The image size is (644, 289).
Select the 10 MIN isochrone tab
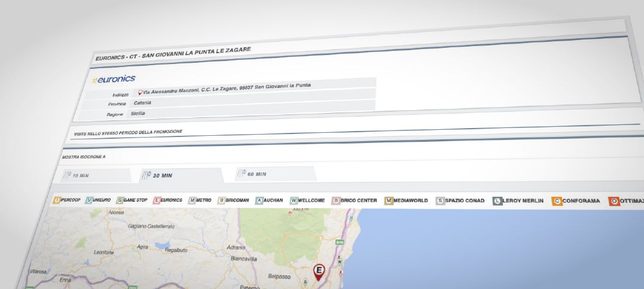click(x=97, y=175)
